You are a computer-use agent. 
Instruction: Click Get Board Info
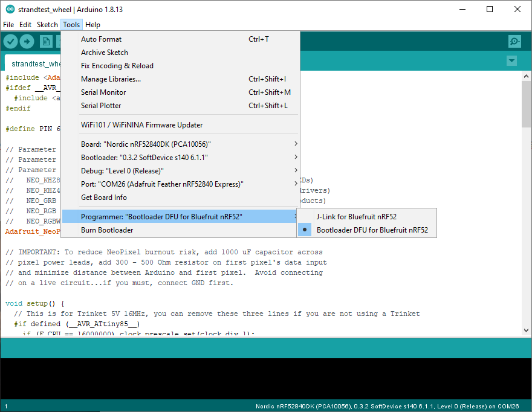[103, 197]
